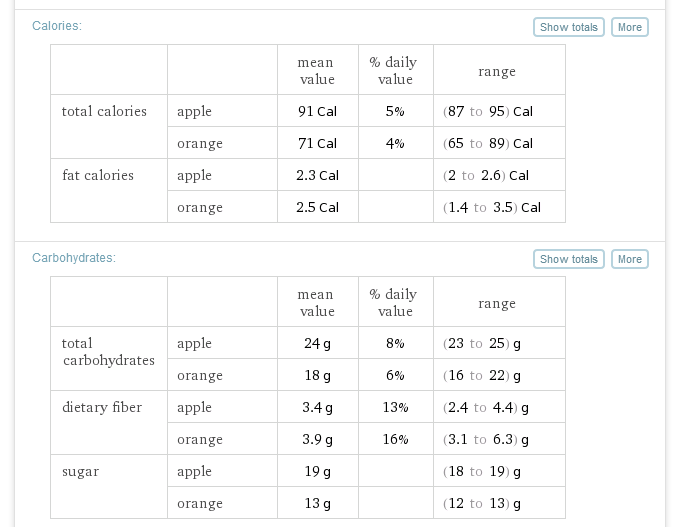
Task: Click Show totals in Calories section
Action: 568,27
